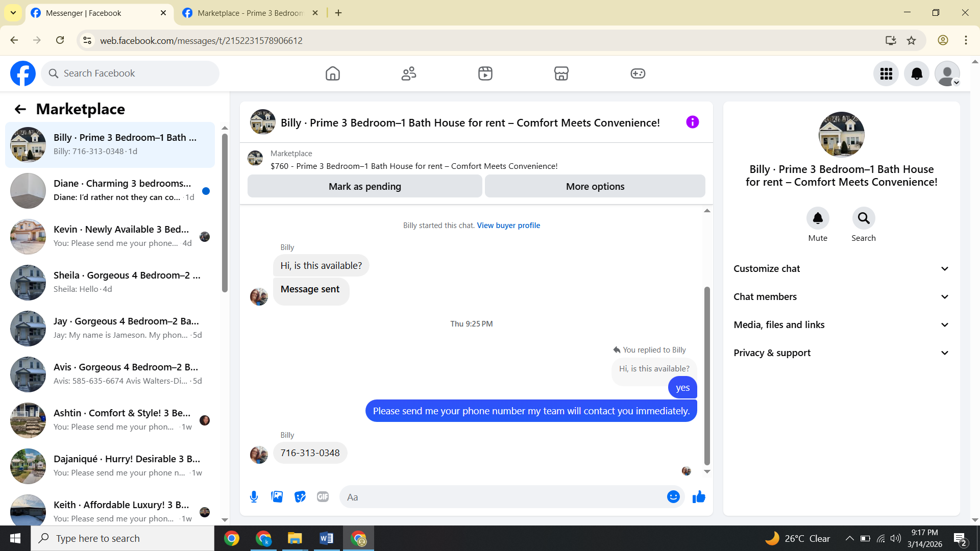980x551 pixels.
Task: Open the emoji picker in message box
Action: tap(673, 497)
